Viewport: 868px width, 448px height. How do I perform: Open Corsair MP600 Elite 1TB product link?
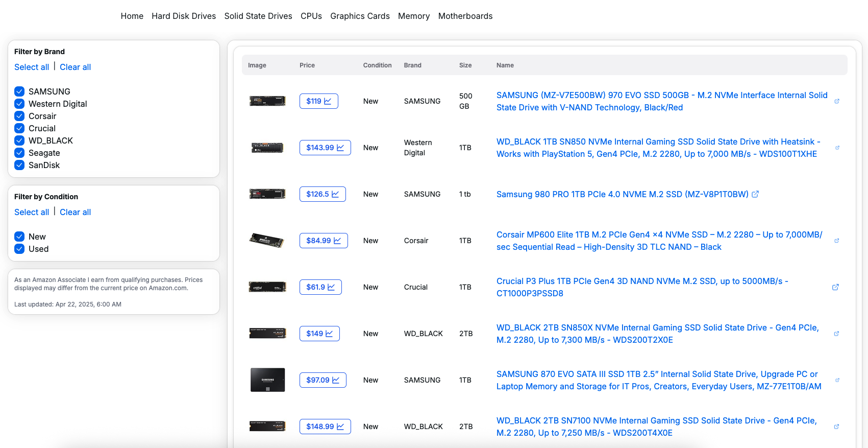pos(659,241)
